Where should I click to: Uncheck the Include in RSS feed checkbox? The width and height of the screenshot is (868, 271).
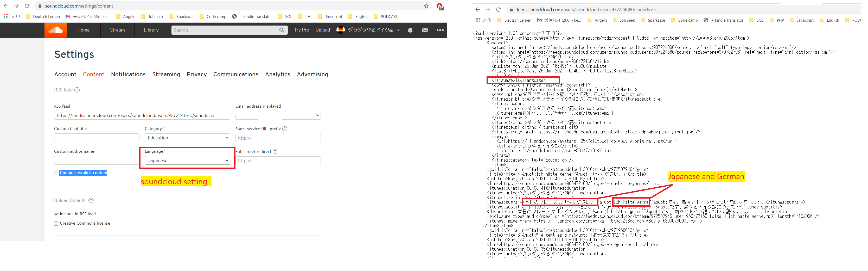pos(56,214)
